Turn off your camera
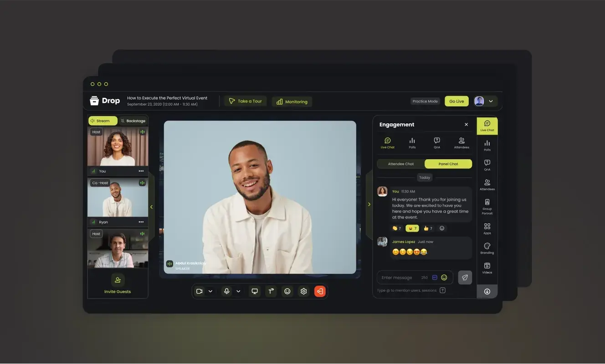 199,291
